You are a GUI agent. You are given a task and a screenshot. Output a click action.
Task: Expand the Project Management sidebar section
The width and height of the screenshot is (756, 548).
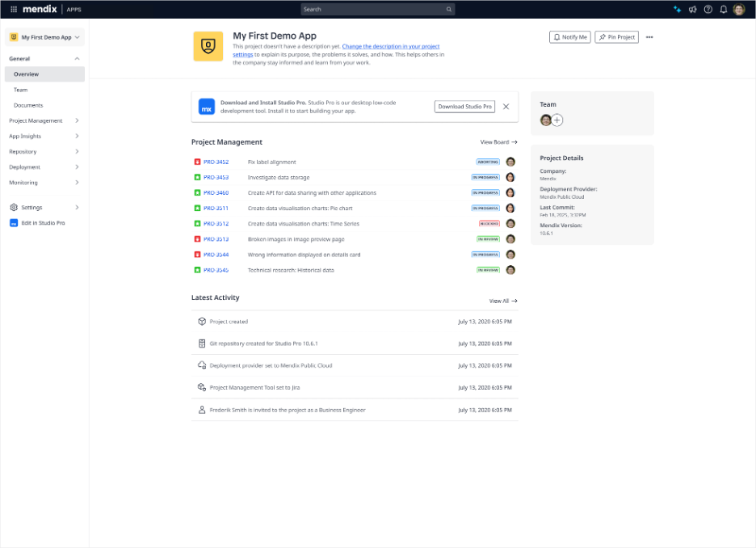[x=77, y=120]
